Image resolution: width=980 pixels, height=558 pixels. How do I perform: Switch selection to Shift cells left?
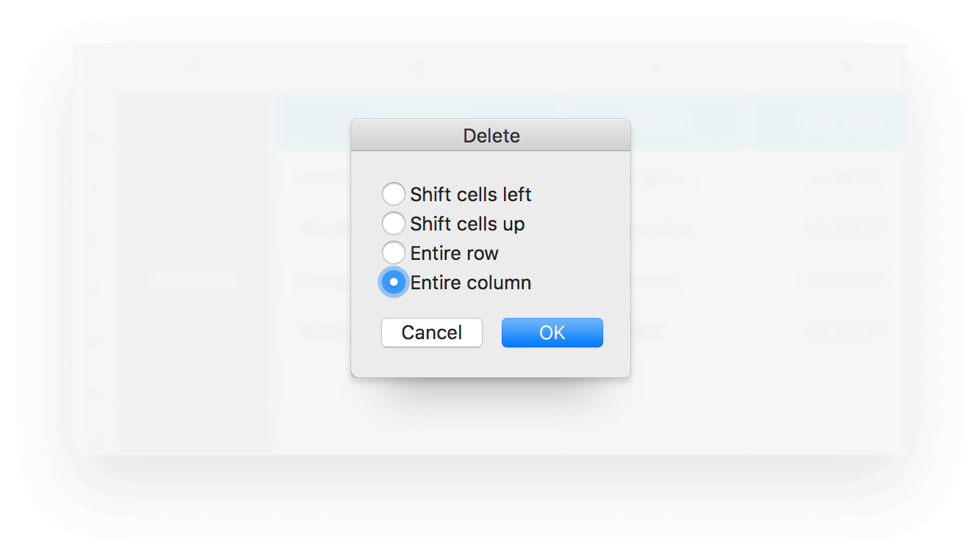394,194
